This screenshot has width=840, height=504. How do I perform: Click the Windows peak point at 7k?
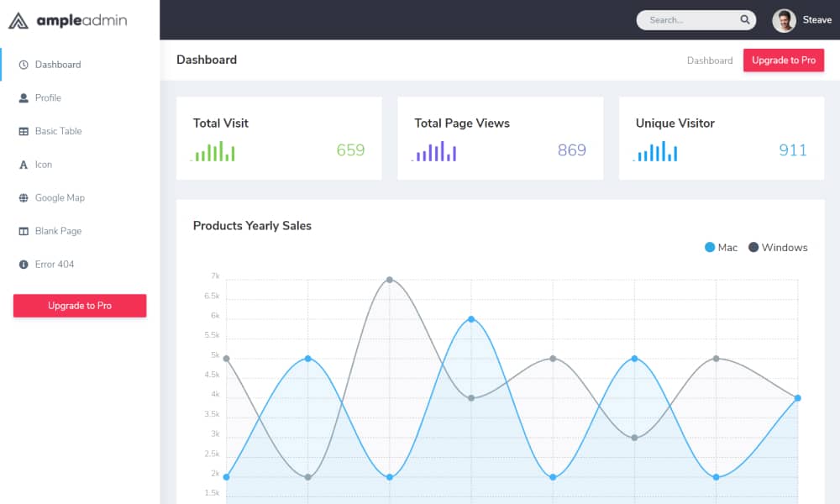coord(390,280)
